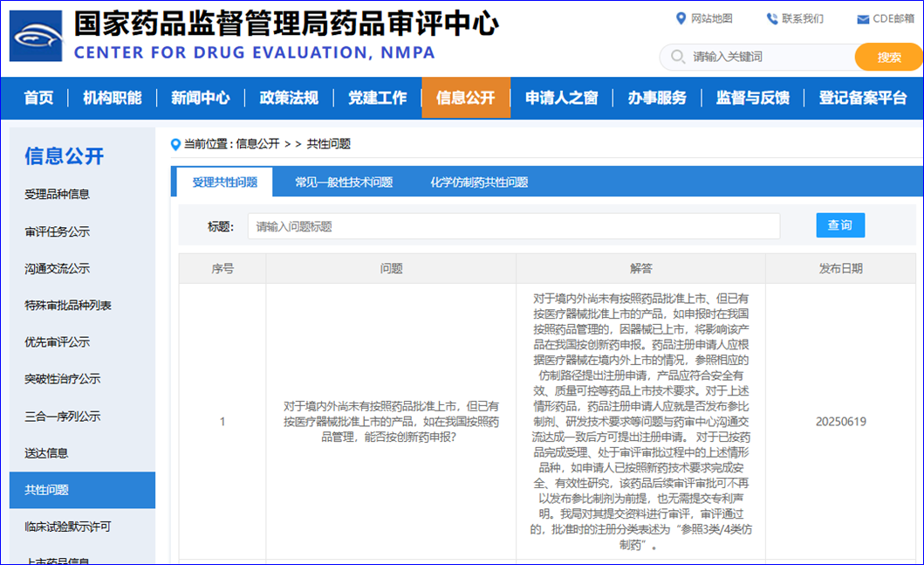Open 监督与反馈 navigation item
The width and height of the screenshot is (924, 565).
coord(752,98)
